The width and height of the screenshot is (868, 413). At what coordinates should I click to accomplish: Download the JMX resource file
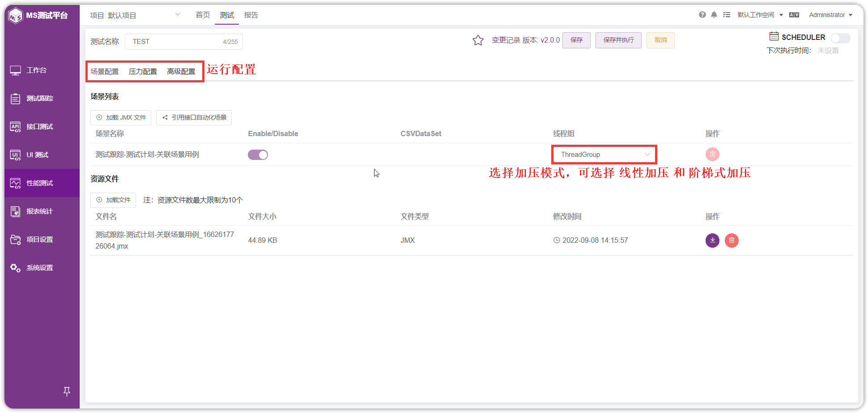pyautogui.click(x=712, y=240)
